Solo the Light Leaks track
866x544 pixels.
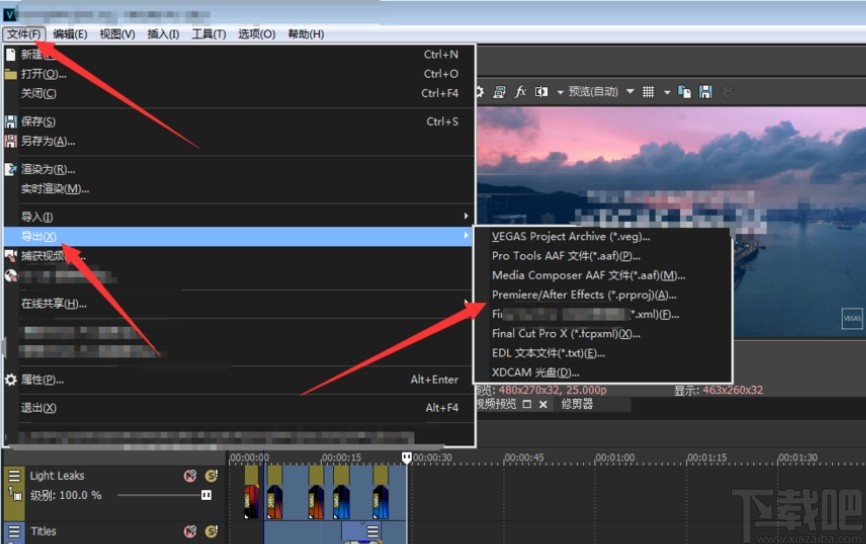point(211,476)
